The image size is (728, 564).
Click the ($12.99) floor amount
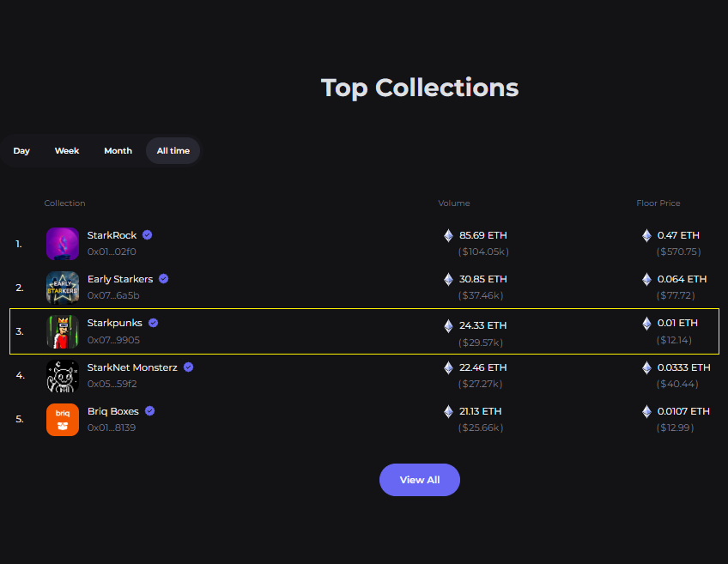[675, 428]
